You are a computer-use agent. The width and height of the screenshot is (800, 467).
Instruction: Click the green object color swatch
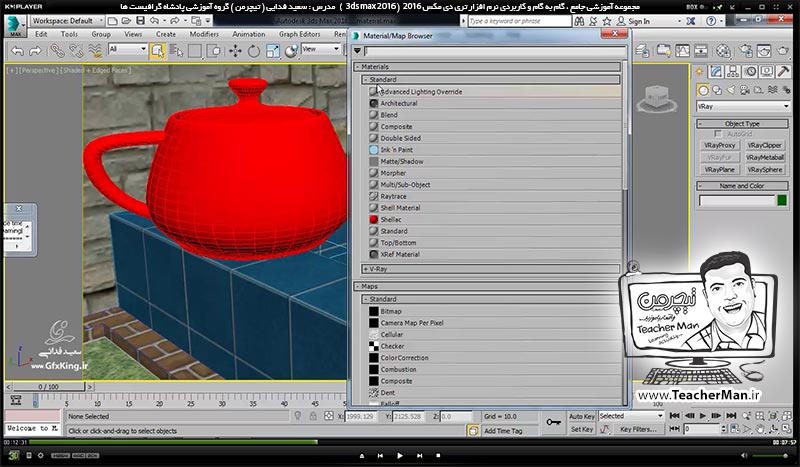(x=782, y=201)
